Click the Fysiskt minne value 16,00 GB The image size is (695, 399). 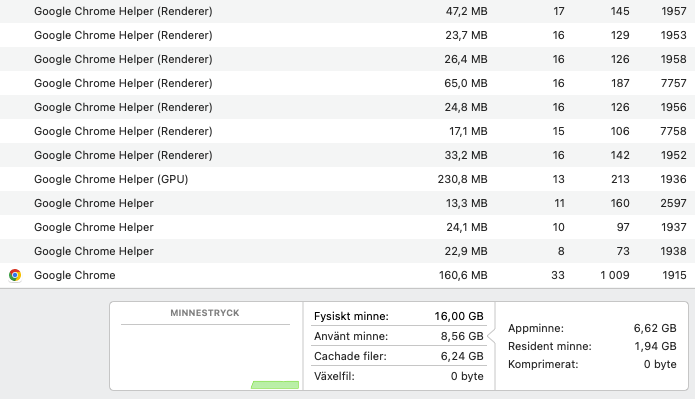coord(459,316)
